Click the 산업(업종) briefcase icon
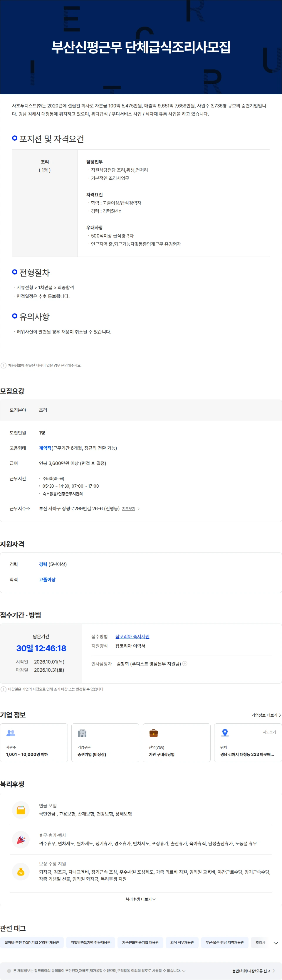 pos(153,733)
